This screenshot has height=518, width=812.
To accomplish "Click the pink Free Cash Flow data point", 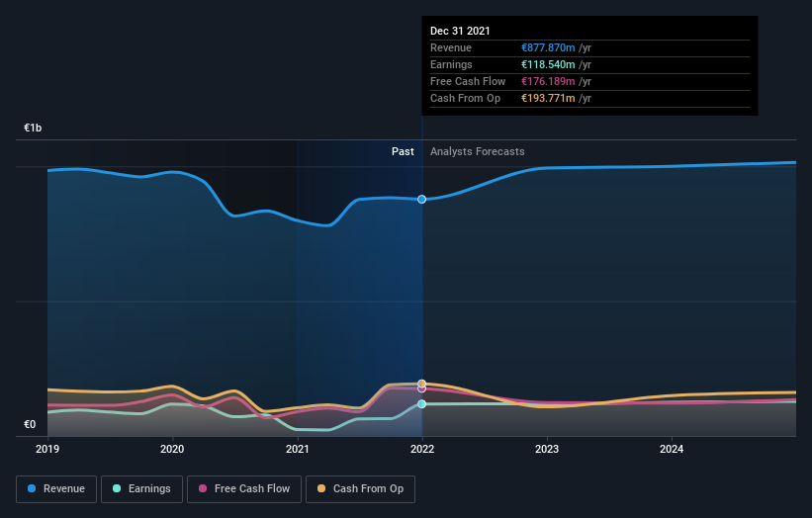I will pos(422,389).
